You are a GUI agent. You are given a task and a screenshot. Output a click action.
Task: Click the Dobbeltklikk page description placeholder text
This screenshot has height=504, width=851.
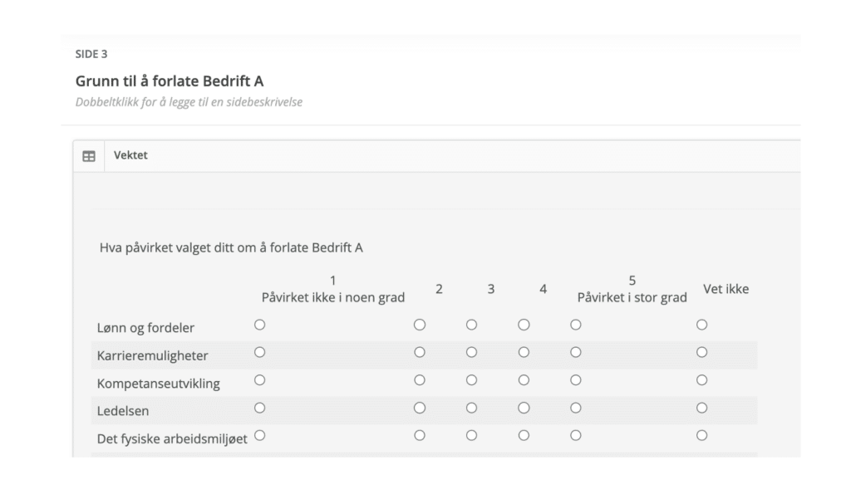[189, 102]
